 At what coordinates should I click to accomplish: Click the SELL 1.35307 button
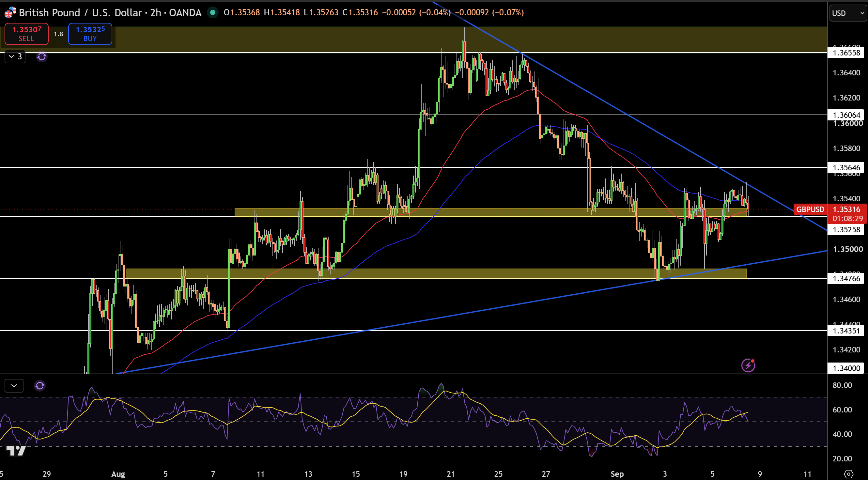coord(26,34)
